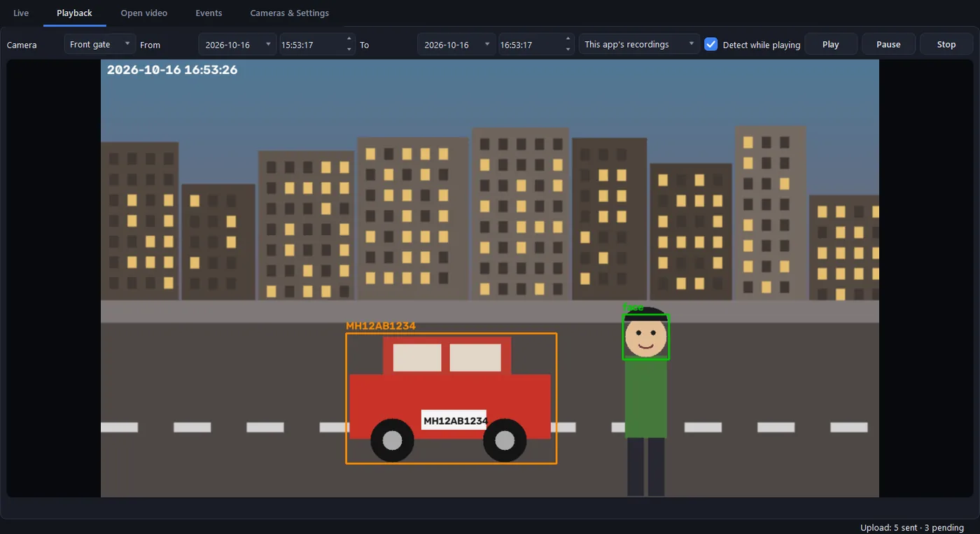This screenshot has height=534, width=980.
Task: Click the orange MH12AB1234 detection label
Action: [x=381, y=326]
